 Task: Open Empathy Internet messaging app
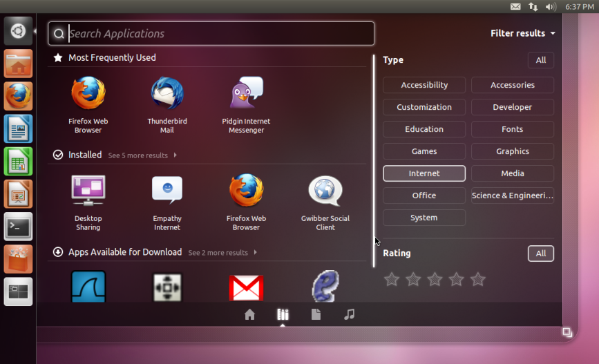click(x=167, y=202)
